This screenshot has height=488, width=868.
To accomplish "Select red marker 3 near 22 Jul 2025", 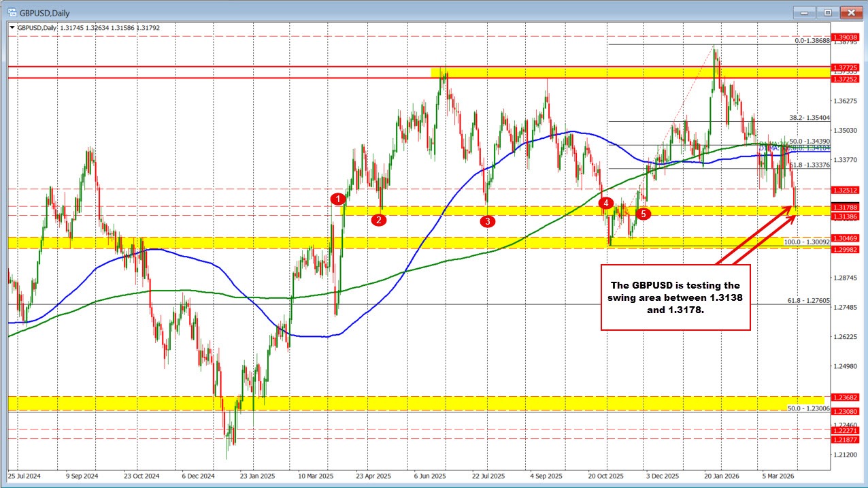I will [487, 221].
